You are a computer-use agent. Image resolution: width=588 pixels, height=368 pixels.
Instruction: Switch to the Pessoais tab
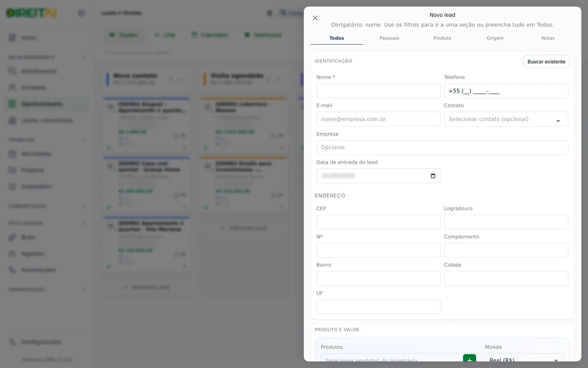coord(389,38)
